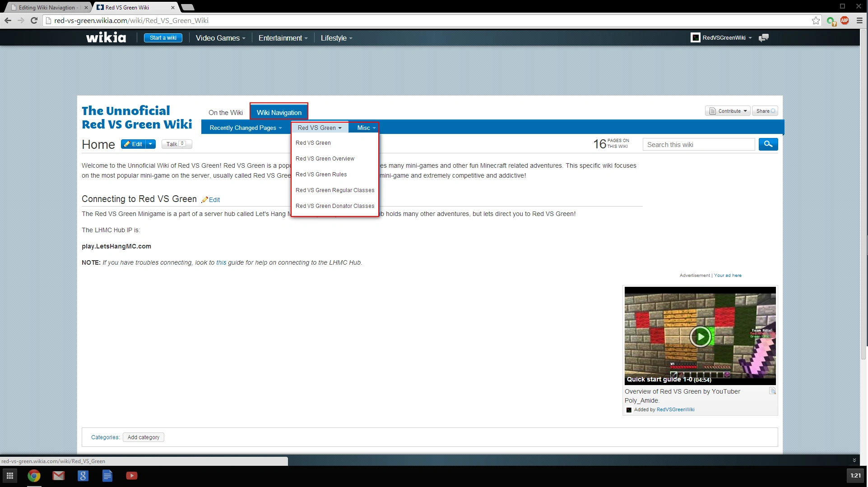Click the Start a wiki button
868x487 pixels.
(x=163, y=38)
